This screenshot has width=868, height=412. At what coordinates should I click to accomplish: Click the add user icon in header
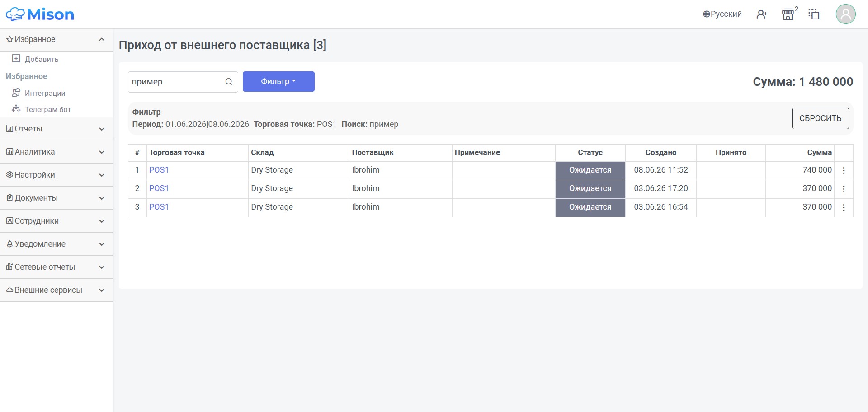tap(762, 14)
